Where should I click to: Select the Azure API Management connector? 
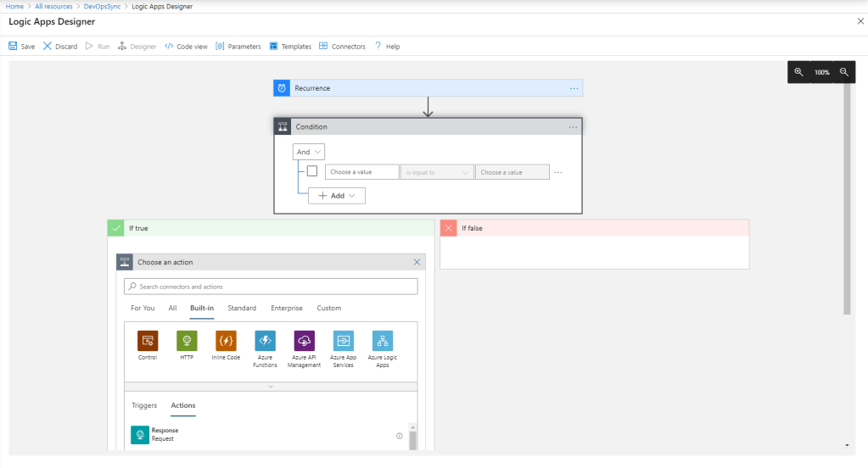pos(305,341)
